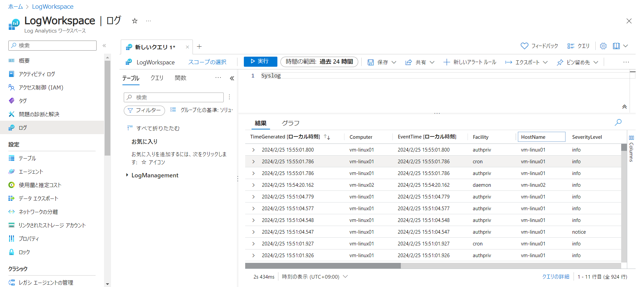Screen dimensions: 644x287
Task: Search results with the magnifier icon
Action: pyautogui.click(x=618, y=122)
